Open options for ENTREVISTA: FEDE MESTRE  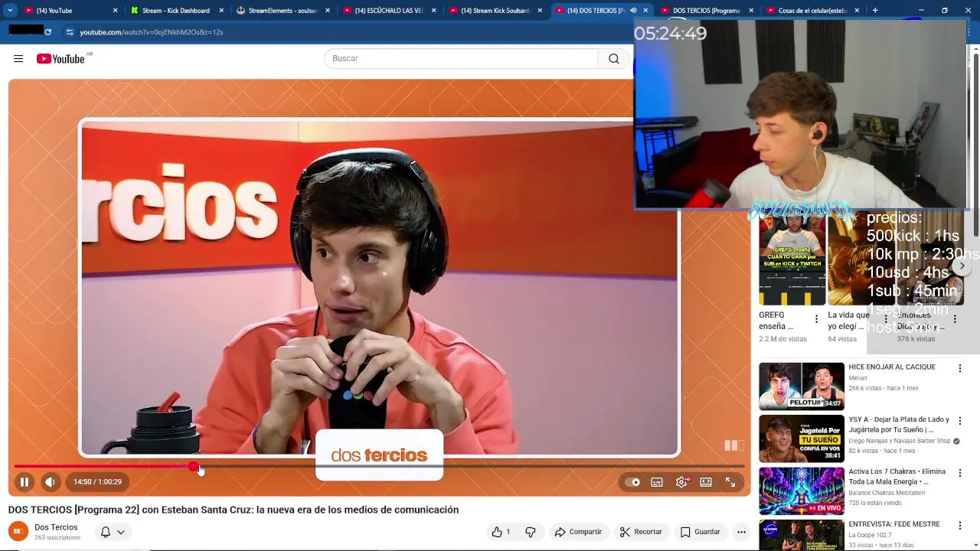pos(959,526)
